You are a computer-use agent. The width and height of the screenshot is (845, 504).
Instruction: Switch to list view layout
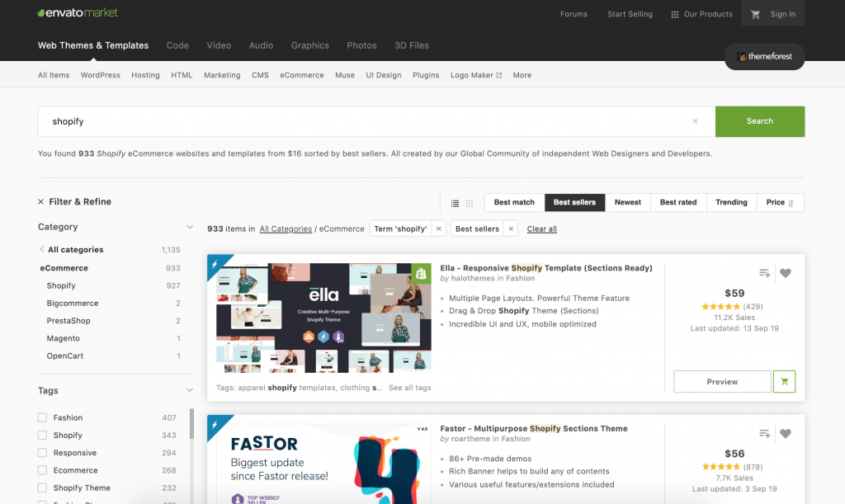[x=455, y=203]
